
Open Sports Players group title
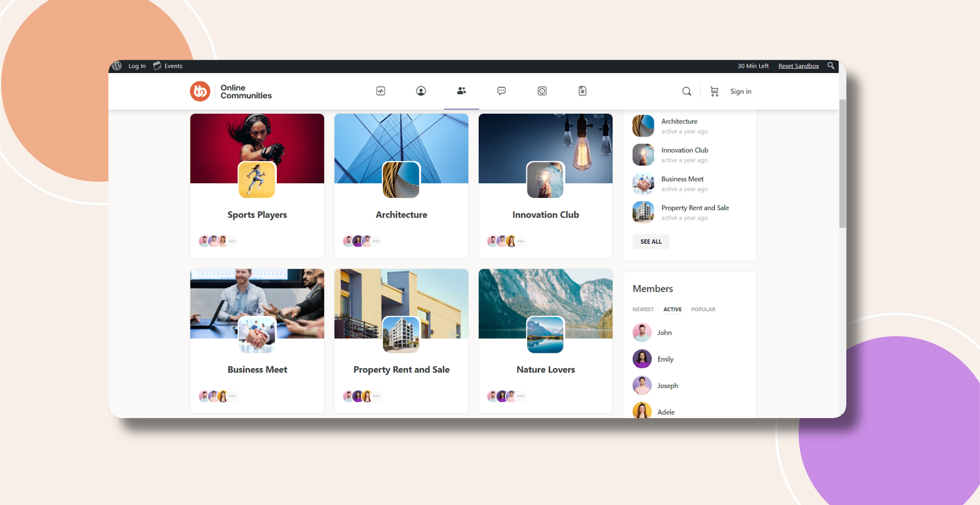click(257, 215)
